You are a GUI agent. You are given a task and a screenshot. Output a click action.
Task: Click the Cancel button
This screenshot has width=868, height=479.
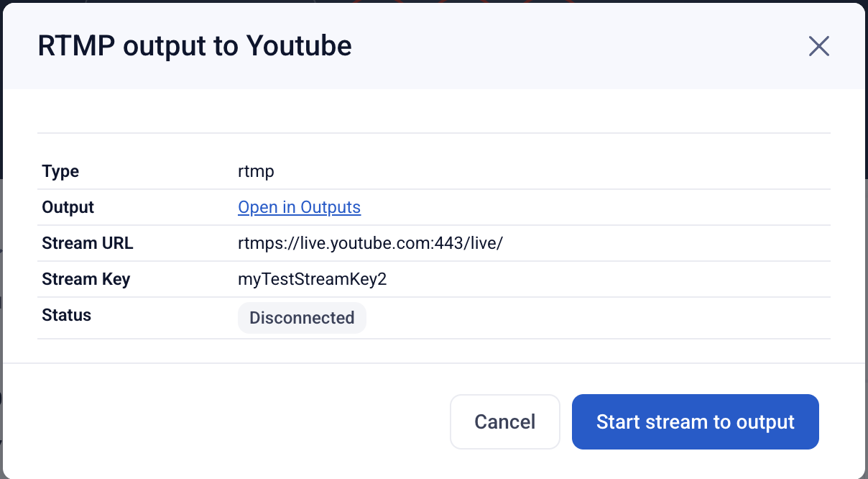pyautogui.click(x=505, y=421)
